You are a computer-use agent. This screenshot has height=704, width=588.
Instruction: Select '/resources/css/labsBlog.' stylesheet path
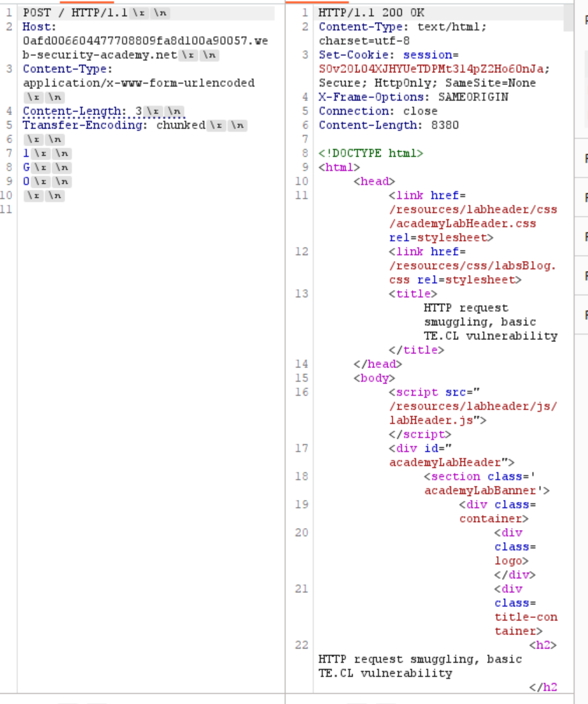473,266
